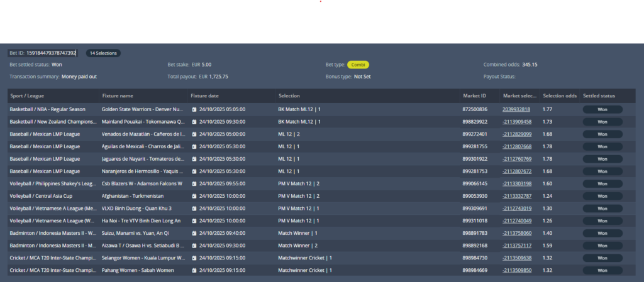Click calendar icon in Csb Blazers W row
The width and height of the screenshot is (644, 282).
tap(194, 183)
